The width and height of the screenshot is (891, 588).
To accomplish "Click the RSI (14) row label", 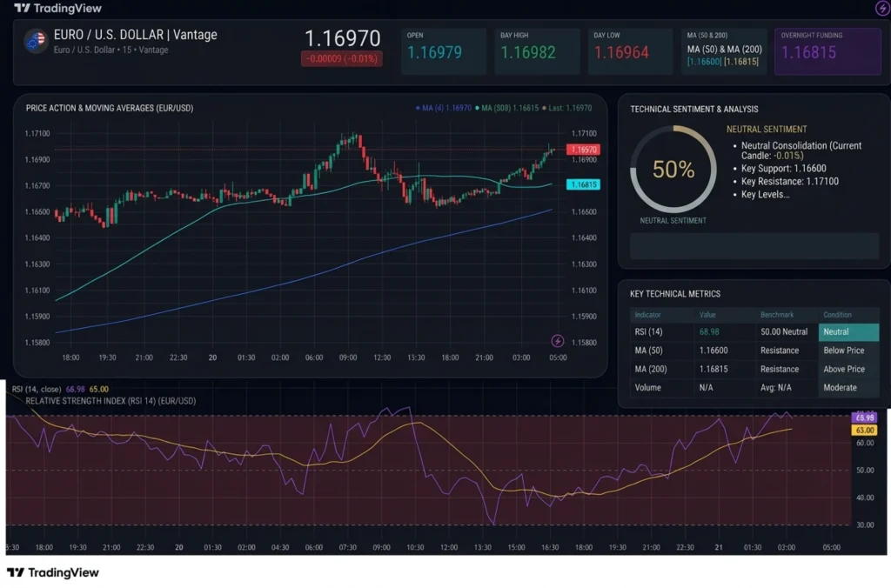I will coord(648,331).
